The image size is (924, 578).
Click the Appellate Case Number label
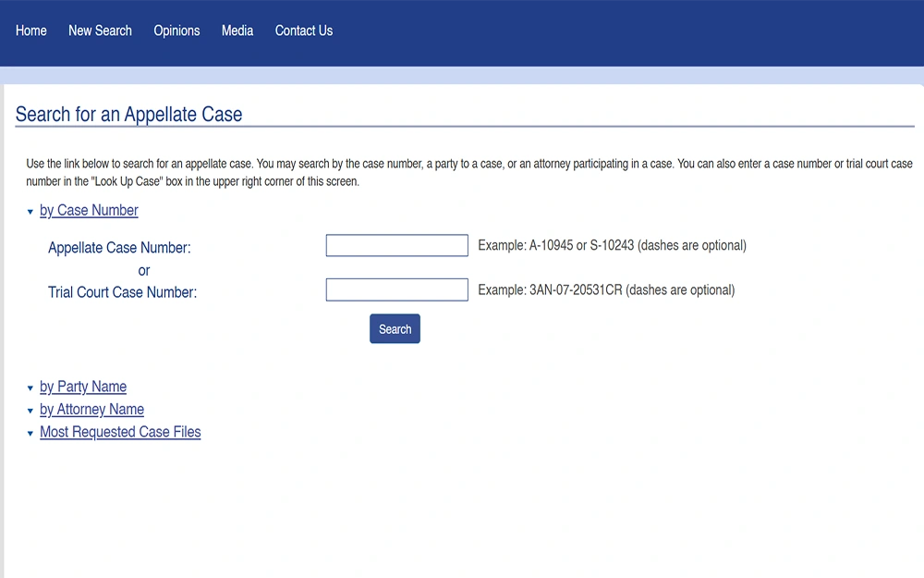point(119,248)
